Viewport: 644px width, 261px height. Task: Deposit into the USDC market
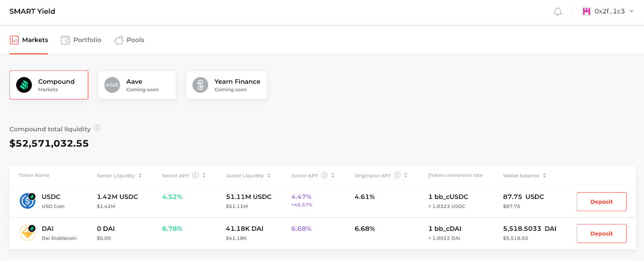[601, 201]
